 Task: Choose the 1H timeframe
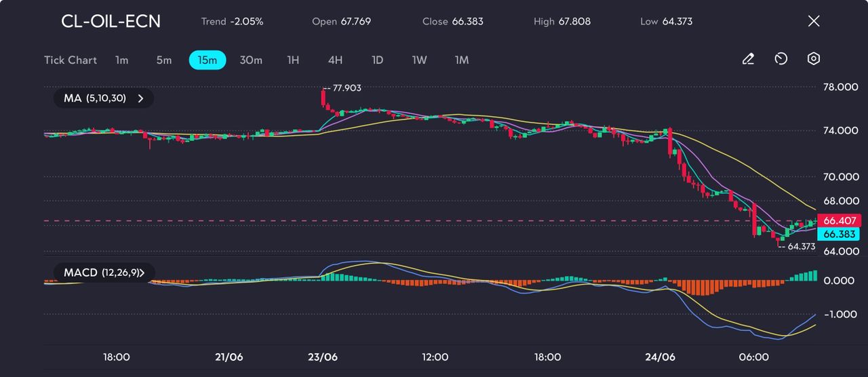[x=293, y=60]
